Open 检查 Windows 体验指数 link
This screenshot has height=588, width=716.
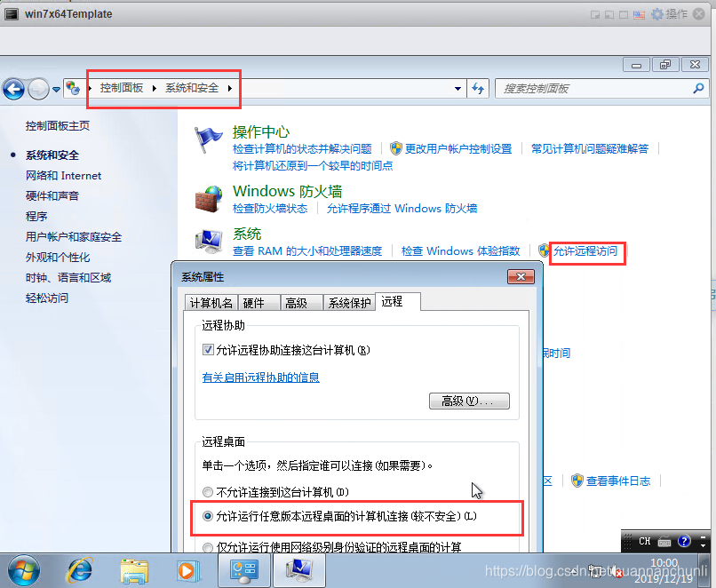click(460, 251)
